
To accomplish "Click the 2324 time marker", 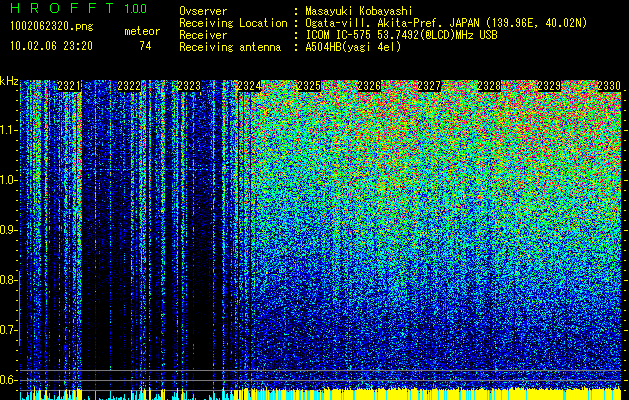I will click(249, 86).
